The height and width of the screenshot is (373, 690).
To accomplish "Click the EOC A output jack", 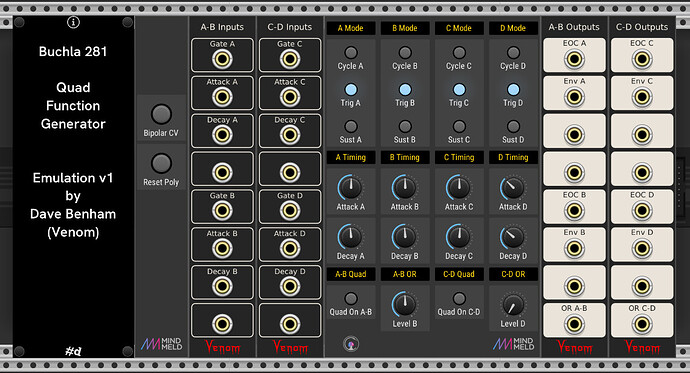I will pos(574,59).
